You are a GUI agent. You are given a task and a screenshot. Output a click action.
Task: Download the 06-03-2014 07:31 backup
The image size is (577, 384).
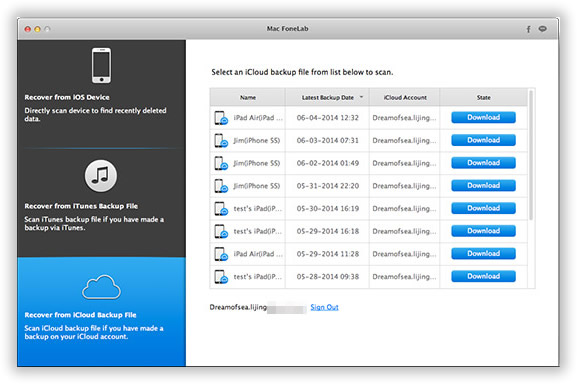coord(484,140)
